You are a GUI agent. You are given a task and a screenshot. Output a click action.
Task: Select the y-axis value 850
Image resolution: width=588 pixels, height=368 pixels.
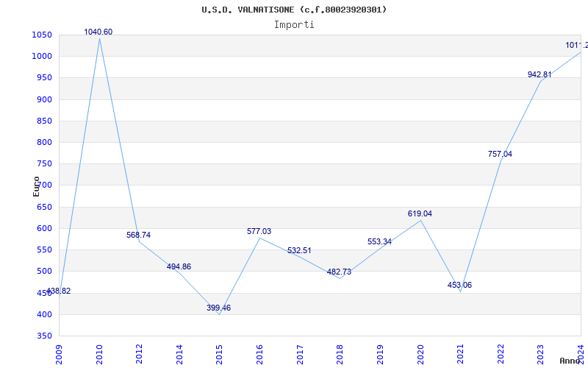[44, 121]
